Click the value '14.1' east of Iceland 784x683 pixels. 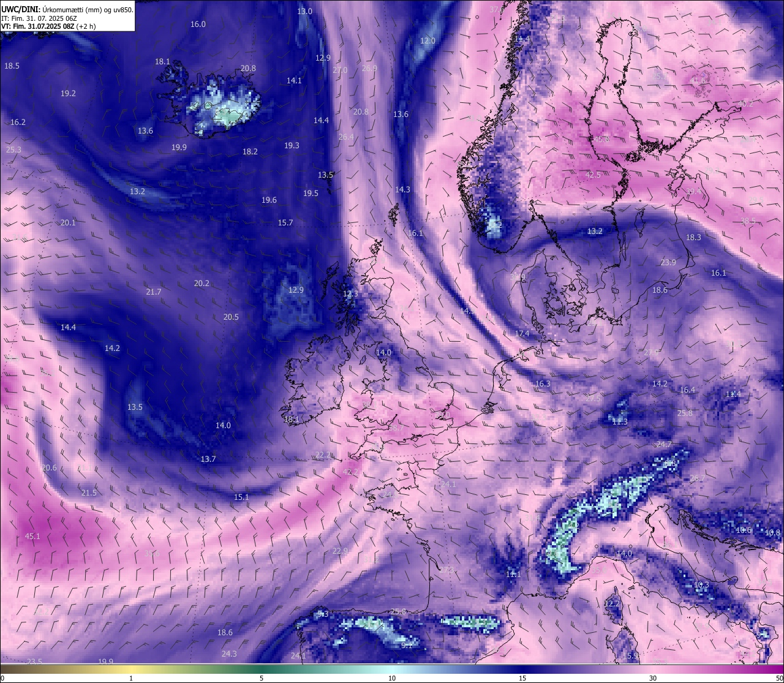[294, 80]
